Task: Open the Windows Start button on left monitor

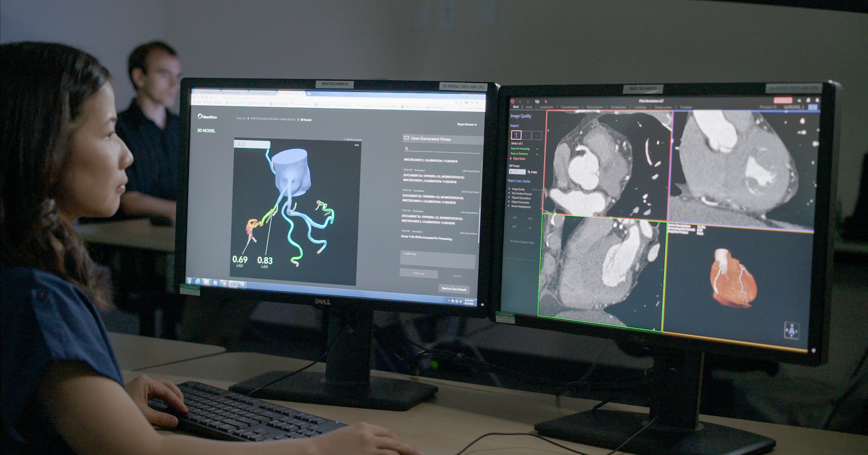Action: click(189, 280)
